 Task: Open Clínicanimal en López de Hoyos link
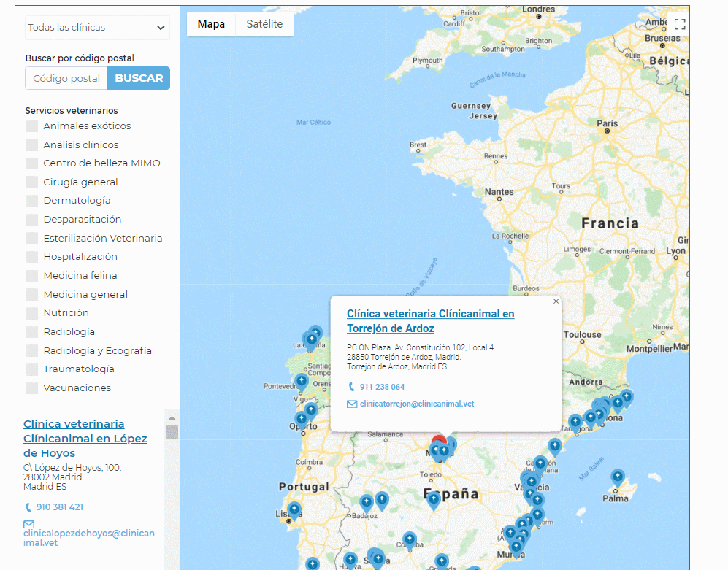point(85,438)
